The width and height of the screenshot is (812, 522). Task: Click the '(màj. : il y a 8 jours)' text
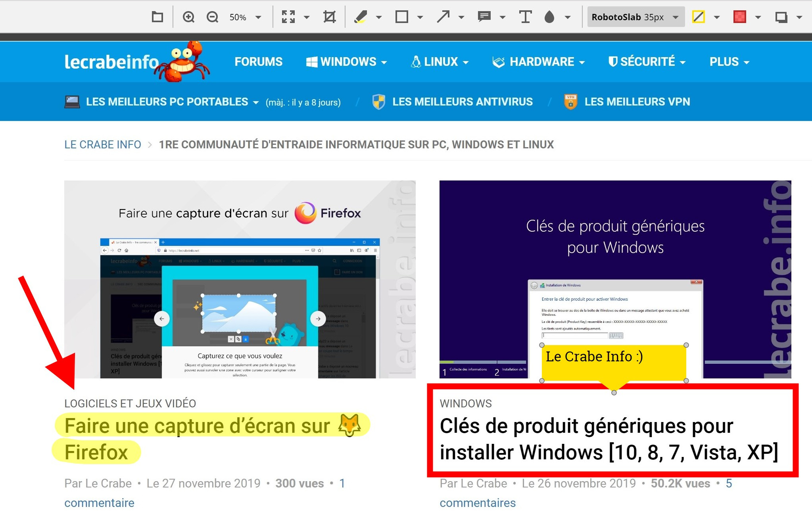point(303,102)
